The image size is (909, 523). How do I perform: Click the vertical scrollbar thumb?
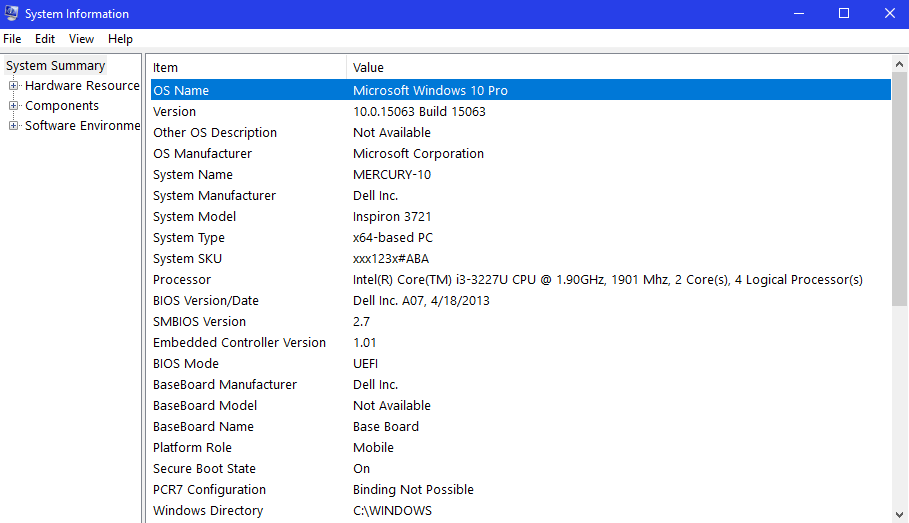(899, 189)
